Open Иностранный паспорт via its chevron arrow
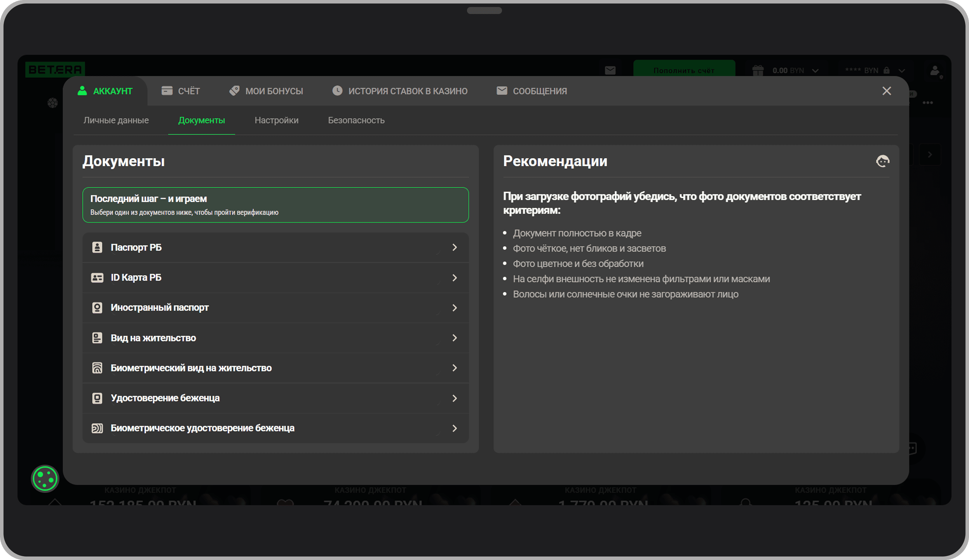 coord(454,307)
